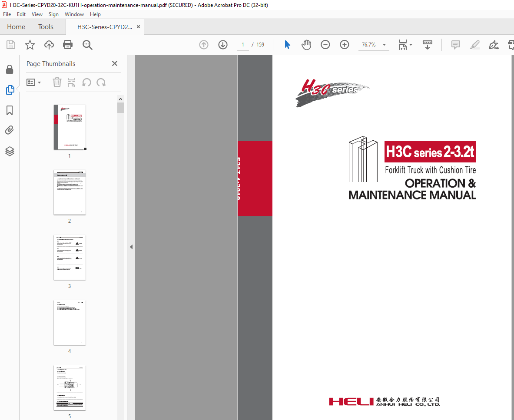Activate the Hand pan tool
The image size is (514, 420).
tap(306, 45)
